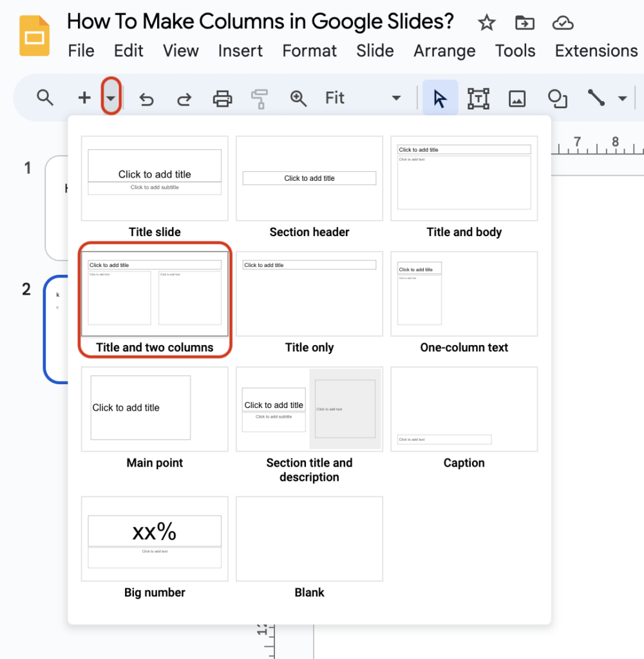This screenshot has width=644, height=659.
Task: Click the plus button to add a slide
Action: pos(84,98)
